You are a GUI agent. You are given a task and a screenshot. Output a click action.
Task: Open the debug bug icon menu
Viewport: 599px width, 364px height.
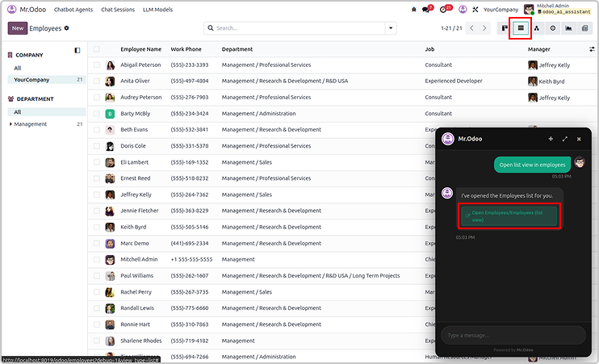point(414,10)
